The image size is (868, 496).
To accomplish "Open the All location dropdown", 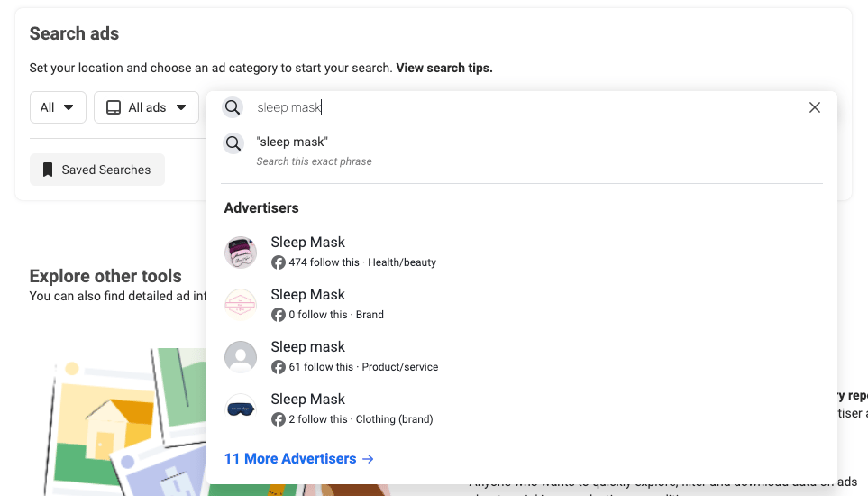I will click(x=58, y=107).
